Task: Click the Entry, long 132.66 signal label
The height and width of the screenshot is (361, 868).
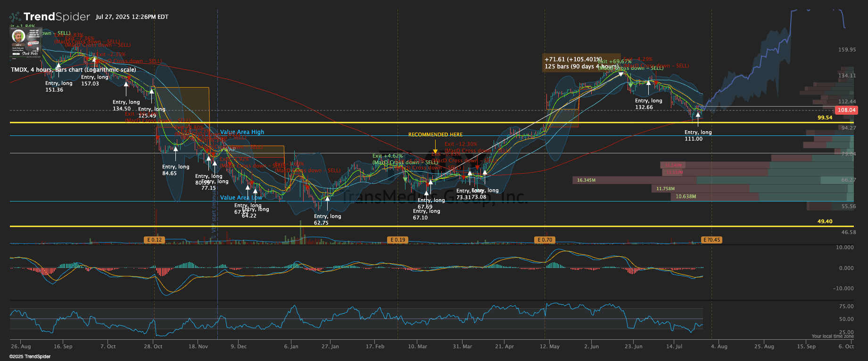Action: pos(648,104)
